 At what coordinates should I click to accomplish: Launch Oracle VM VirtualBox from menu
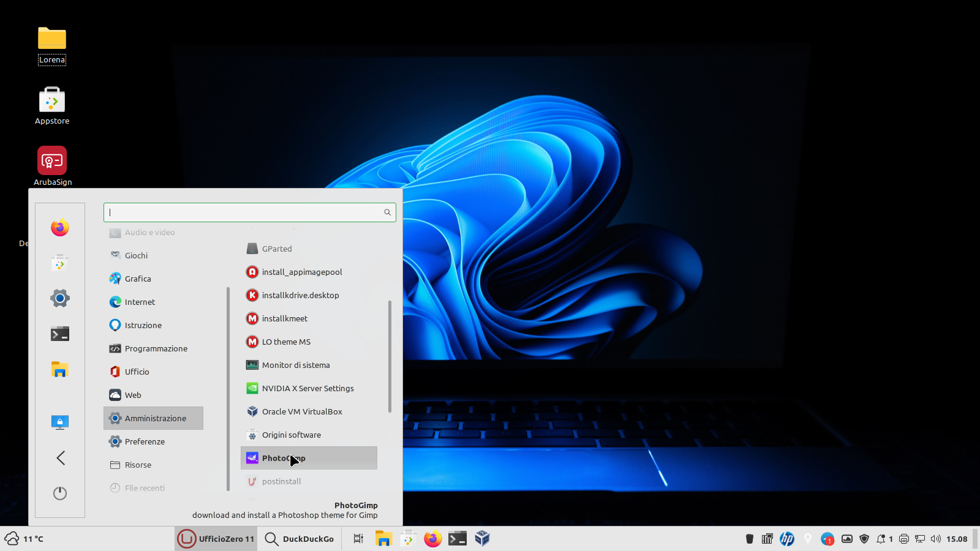[309, 411]
